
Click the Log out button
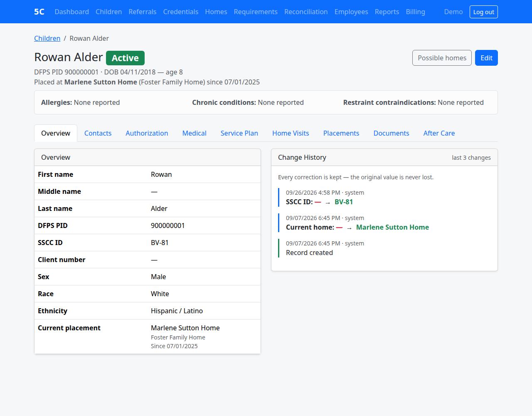[484, 12]
